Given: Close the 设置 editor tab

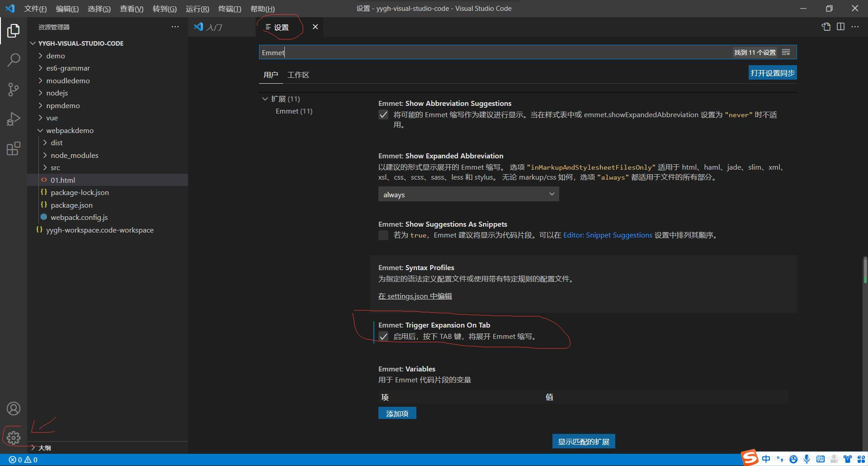Looking at the screenshot, I should [x=315, y=27].
